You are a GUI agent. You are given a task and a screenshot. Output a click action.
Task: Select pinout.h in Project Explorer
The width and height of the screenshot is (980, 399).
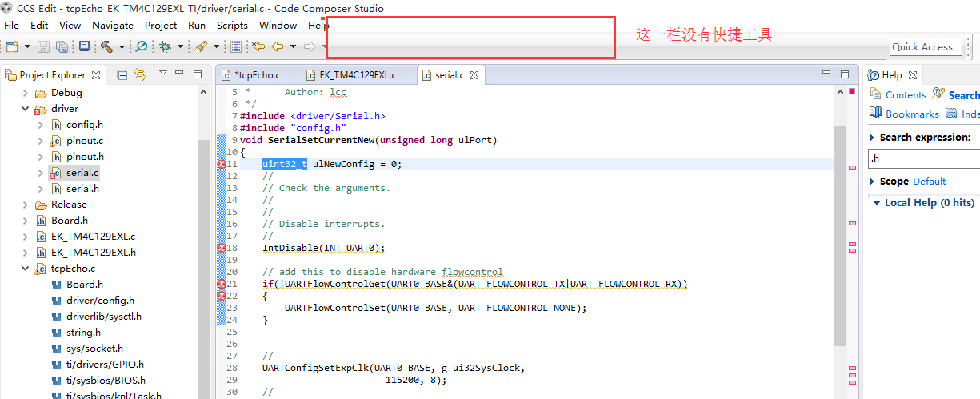click(x=85, y=157)
